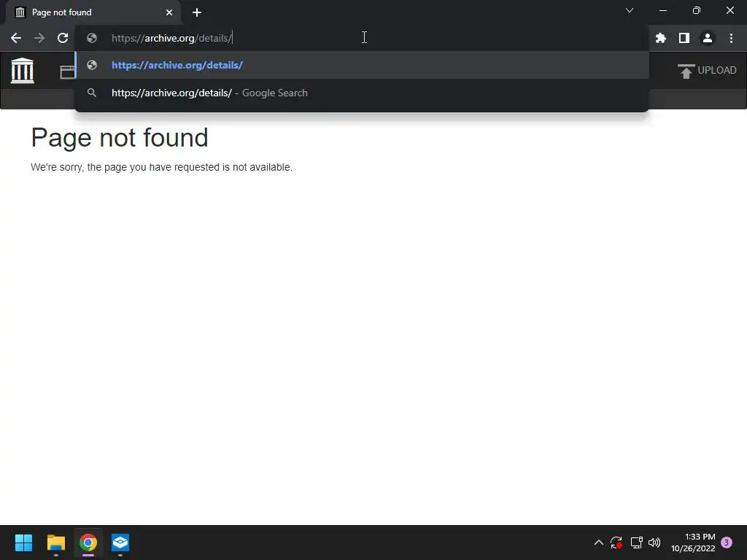Select the 'Page not found' tab
747x560 pixels.
pyautogui.click(x=93, y=12)
